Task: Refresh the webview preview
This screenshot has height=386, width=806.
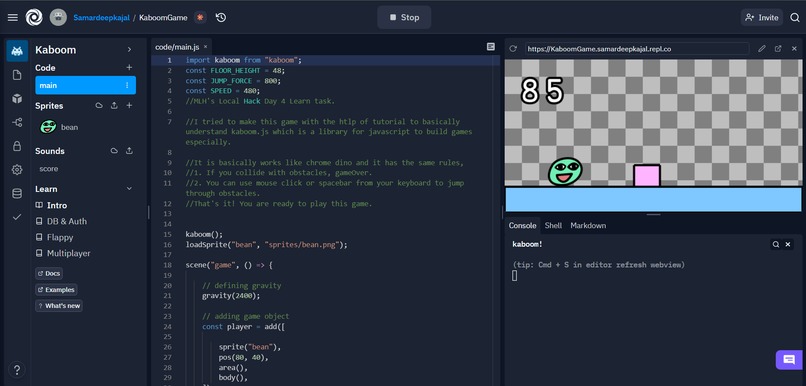Action: click(512, 49)
